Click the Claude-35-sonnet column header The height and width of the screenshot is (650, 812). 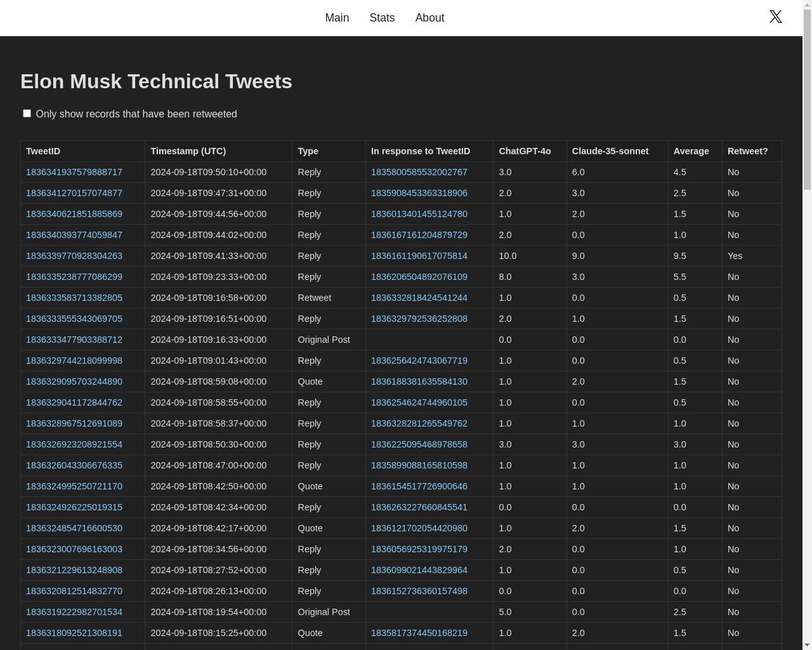point(617,151)
